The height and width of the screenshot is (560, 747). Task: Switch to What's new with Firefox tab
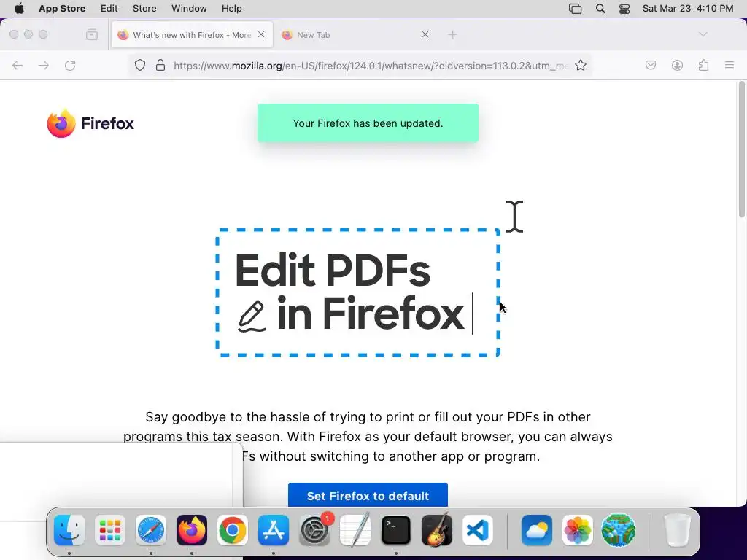pyautogui.click(x=192, y=35)
